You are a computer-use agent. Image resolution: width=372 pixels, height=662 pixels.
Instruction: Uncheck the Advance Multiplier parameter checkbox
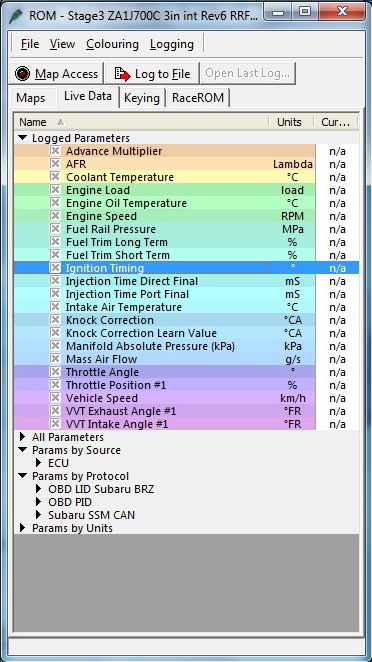click(55, 151)
